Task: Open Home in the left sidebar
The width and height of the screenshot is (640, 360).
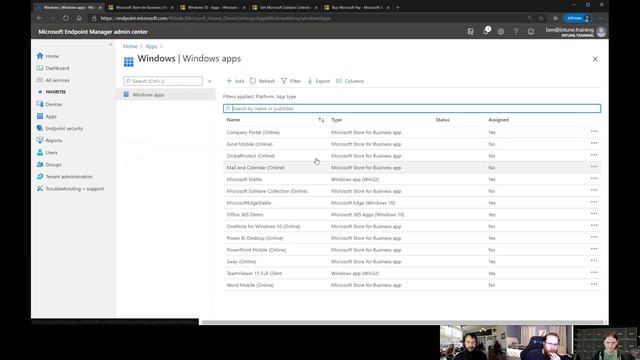Action: pos(48,56)
